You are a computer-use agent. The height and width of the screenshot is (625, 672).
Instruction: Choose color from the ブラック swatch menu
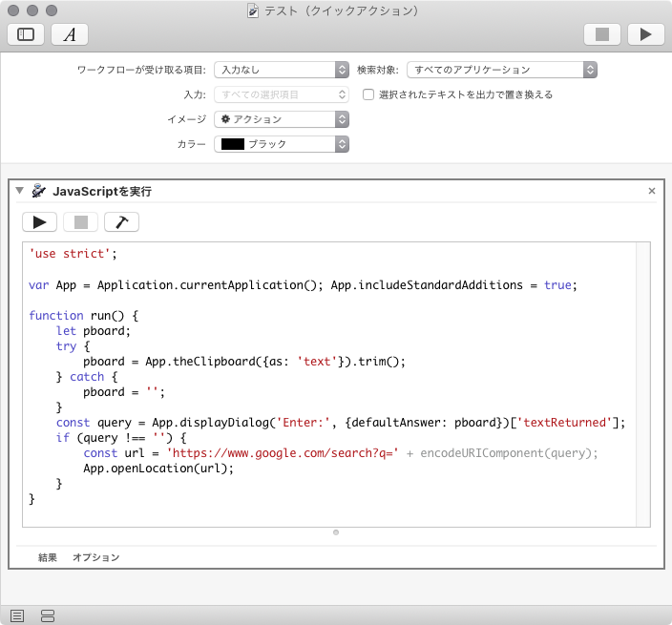tap(281, 144)
